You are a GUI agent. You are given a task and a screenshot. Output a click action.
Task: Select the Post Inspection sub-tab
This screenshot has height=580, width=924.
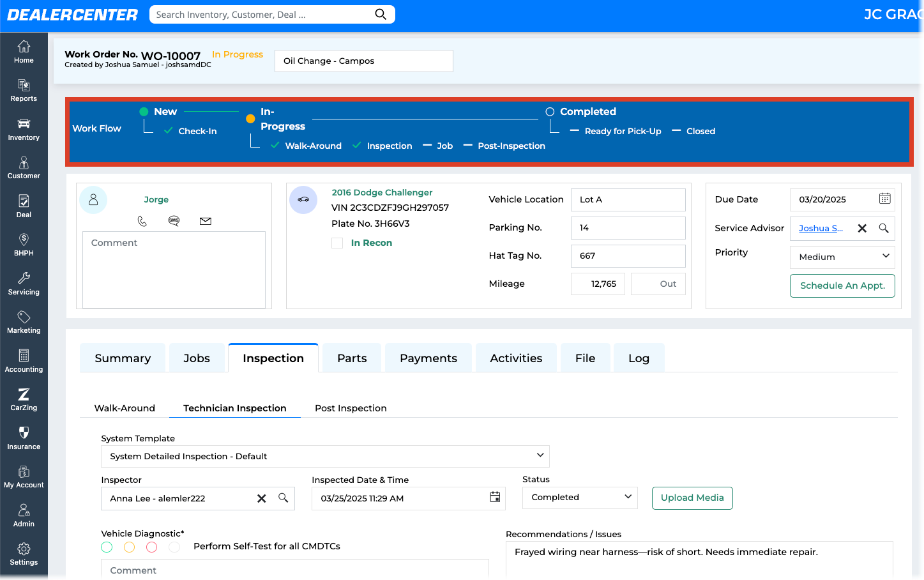(351, 408)
